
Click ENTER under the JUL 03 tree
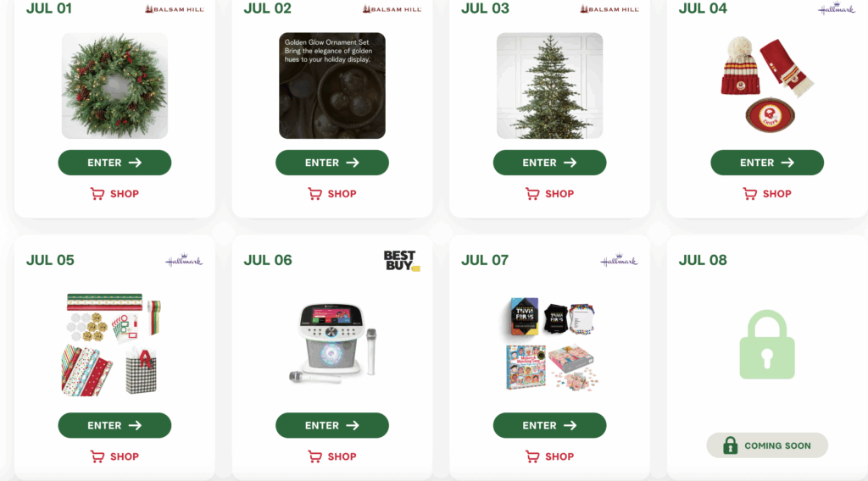pyautogui.click(x=549, y=163)
